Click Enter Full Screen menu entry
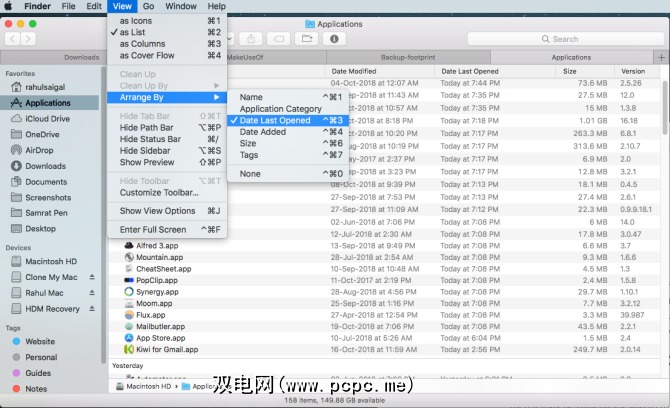 pyautogui.click(x=157, y=230)
